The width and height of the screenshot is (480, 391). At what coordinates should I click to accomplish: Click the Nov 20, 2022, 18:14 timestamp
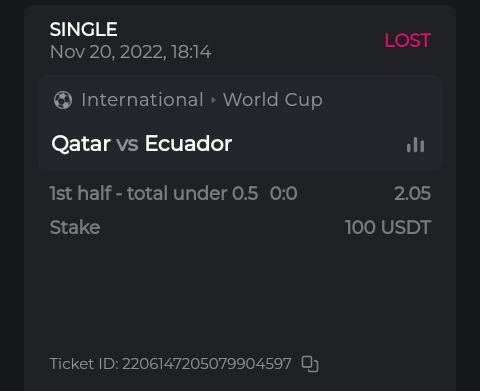pyautogui.click(x=130, y=52)
